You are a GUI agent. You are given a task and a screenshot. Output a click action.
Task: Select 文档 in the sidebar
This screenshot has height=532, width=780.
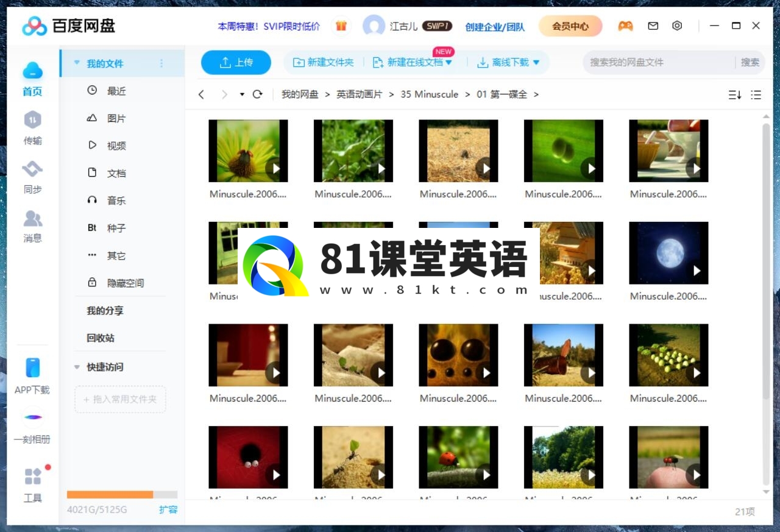(x=116, y=173)
